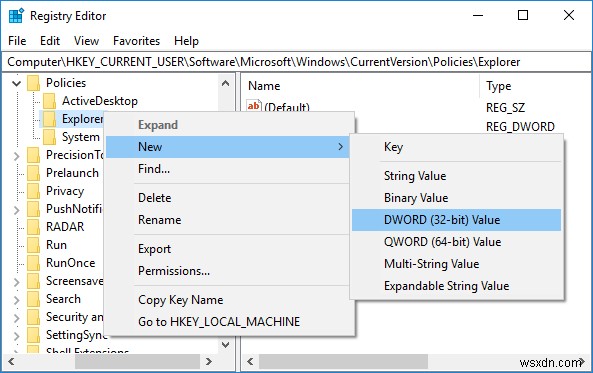Click the PushNotifications folder icon
This screenshot has height=373, width=593.
pos(33,209)
